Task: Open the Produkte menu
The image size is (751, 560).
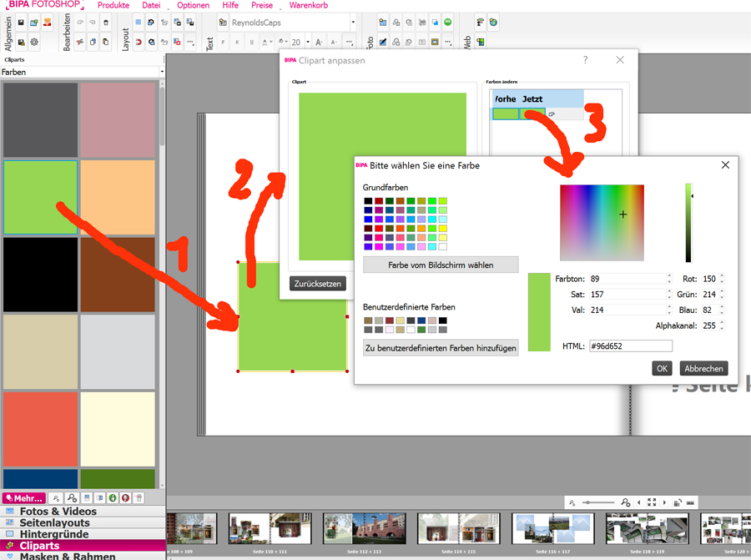Action: (x=113, y=5)
